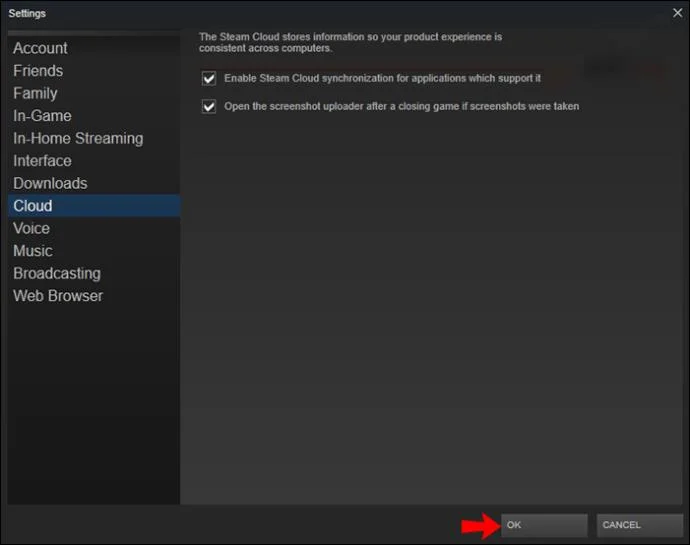This screenshot has height=545, width=690.
Task: Open In-Home Streaming settings
Action: pyautogui.click(x=93, y=138)
